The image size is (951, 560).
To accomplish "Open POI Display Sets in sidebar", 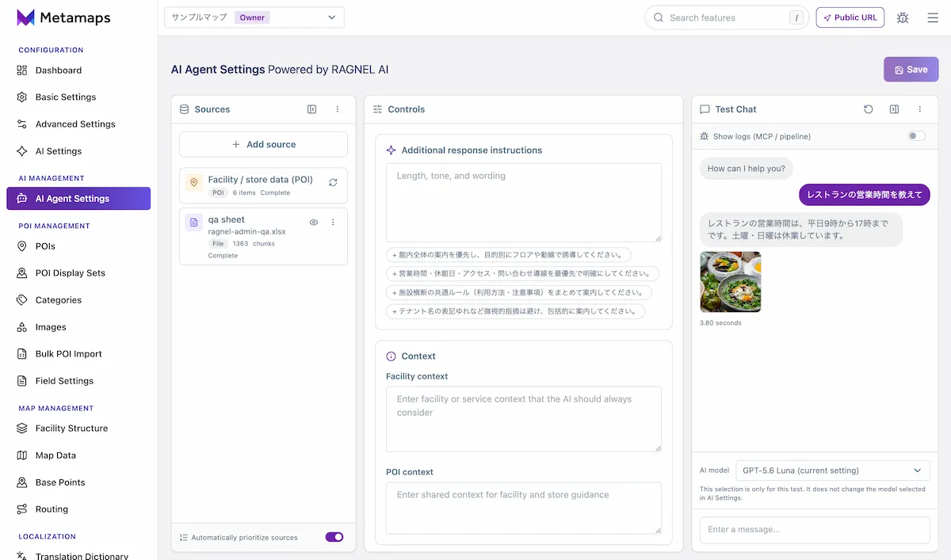I will (78, 273).
